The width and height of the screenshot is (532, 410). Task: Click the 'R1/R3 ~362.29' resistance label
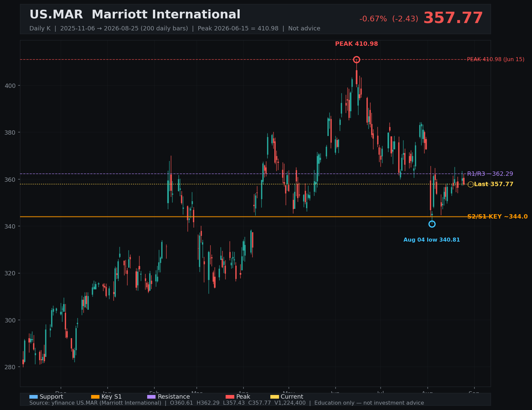[490, 174]
